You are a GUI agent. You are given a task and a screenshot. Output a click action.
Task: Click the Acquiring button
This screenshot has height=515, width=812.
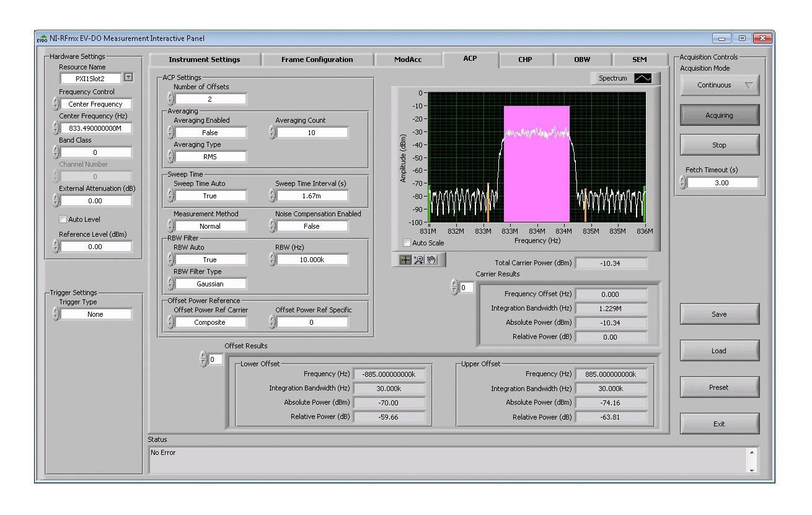719,115
